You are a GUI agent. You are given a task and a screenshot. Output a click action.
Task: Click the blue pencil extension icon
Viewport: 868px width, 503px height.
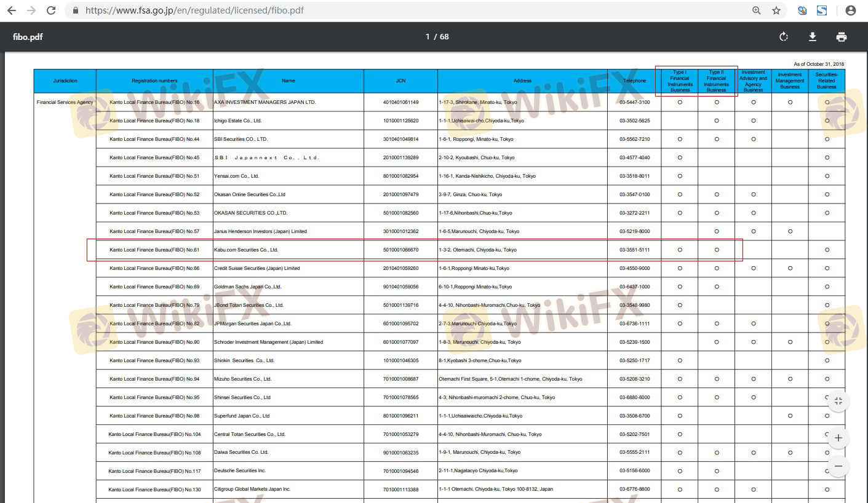[802, 10]
